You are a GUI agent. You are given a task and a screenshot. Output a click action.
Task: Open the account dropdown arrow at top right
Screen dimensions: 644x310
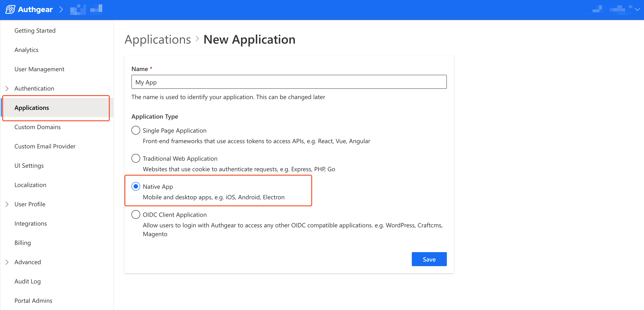pos(637,9)
